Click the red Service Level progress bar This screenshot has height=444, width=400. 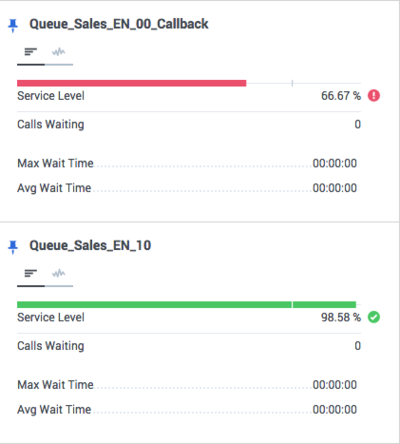pos(132,83)
